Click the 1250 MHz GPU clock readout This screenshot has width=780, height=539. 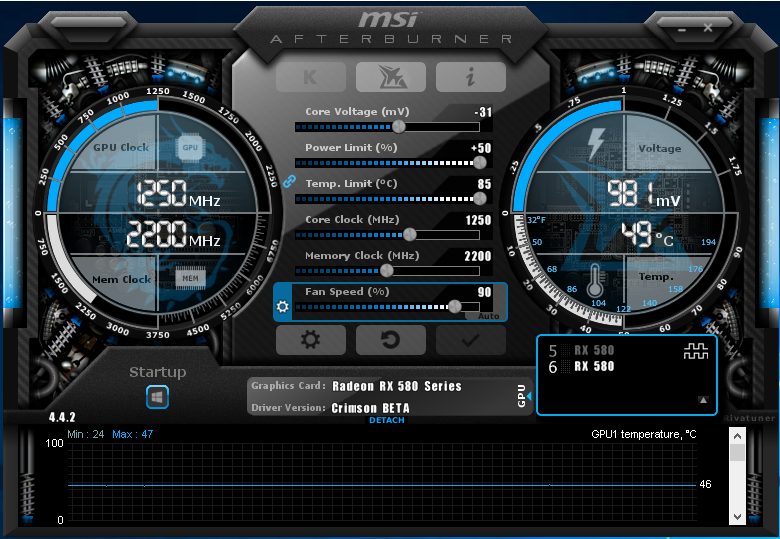178,193
